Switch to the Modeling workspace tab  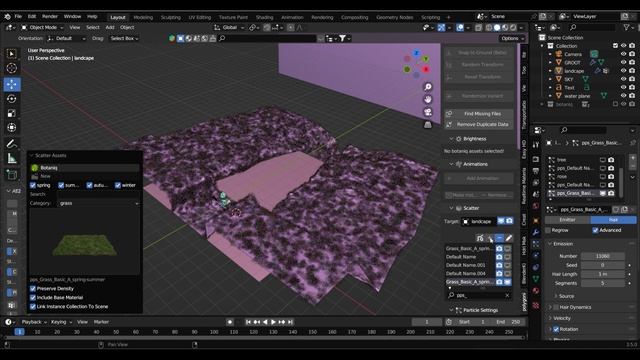143,17
